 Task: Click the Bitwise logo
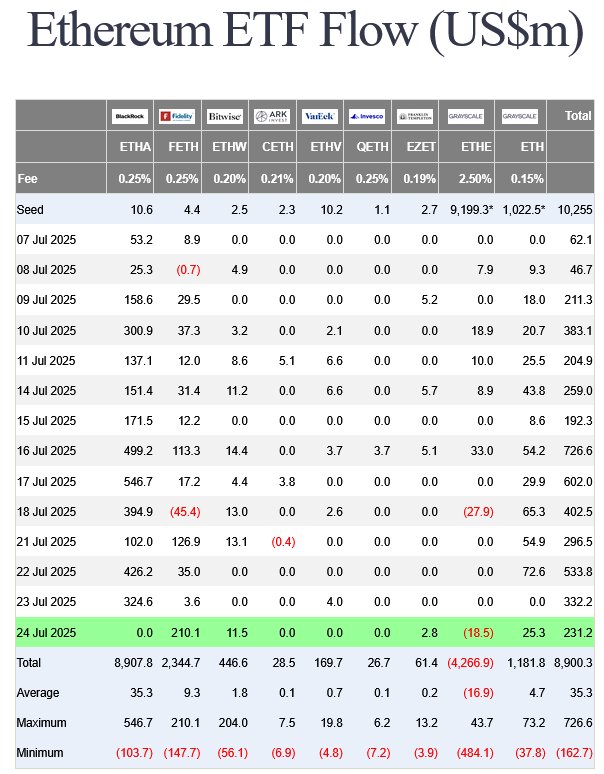[x=225, y=116]
